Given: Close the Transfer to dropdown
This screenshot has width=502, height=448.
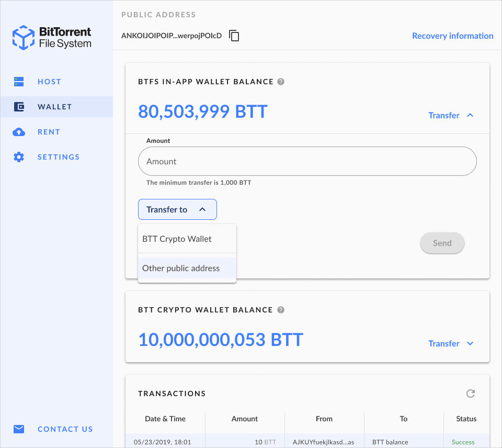Looking at the screenshot, I should click(177, 209).
